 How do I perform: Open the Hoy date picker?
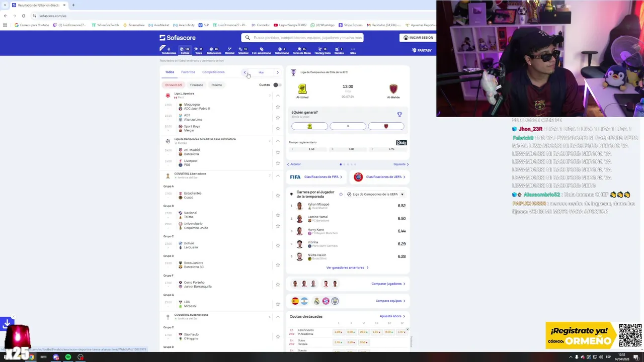click(261, 72)
